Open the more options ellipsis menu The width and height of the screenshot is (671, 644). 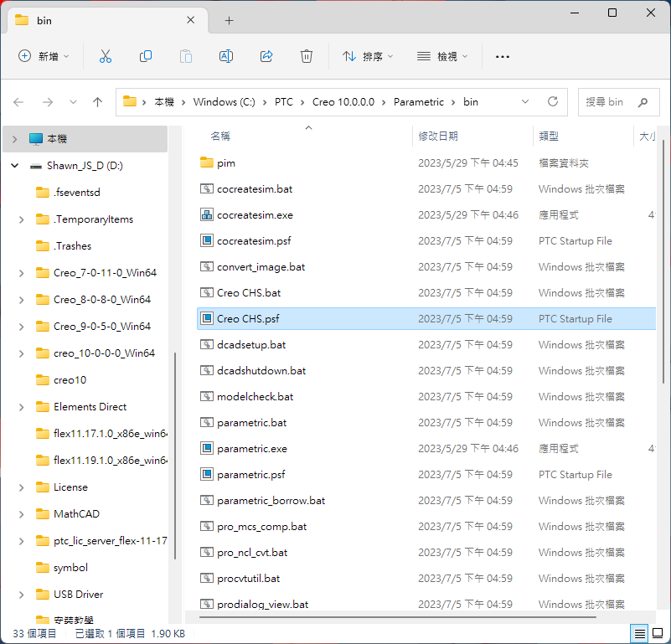503,56
